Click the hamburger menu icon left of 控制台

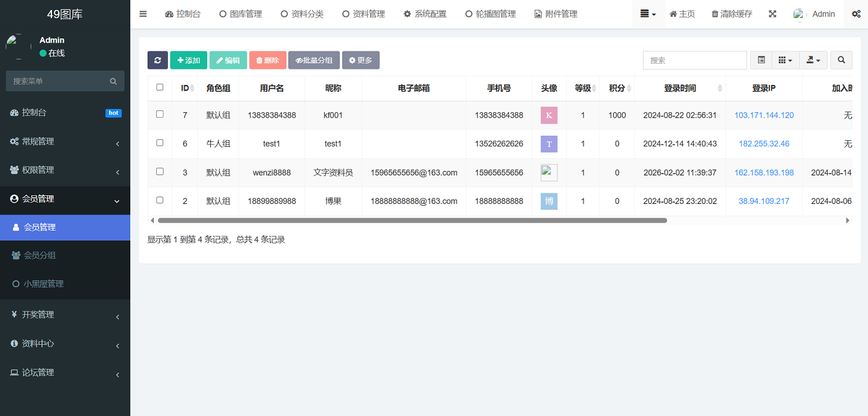pyautogui.click(x=143, y=13)
